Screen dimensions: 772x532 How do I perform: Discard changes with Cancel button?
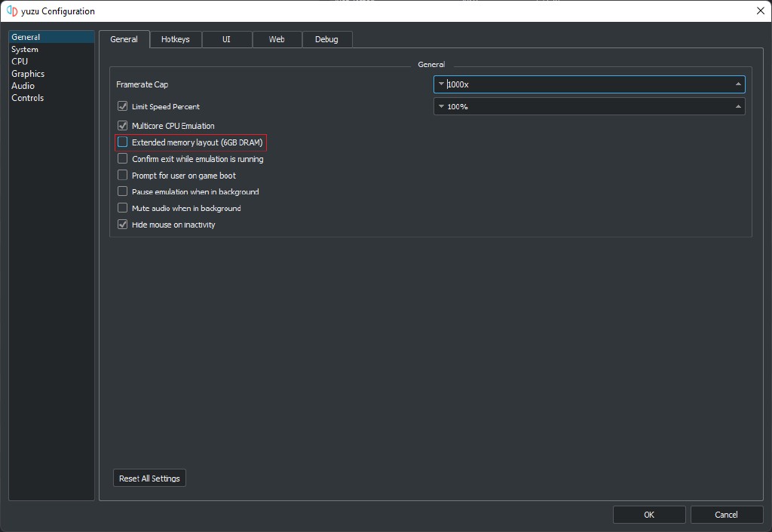coord(726,514)
